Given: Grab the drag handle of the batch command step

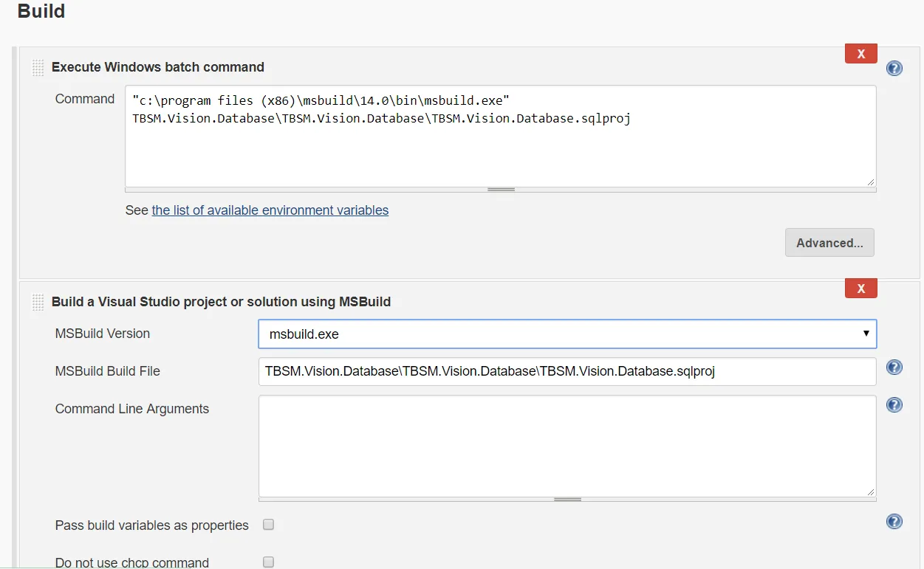Looking at the screenshot, I should (38, 68).
